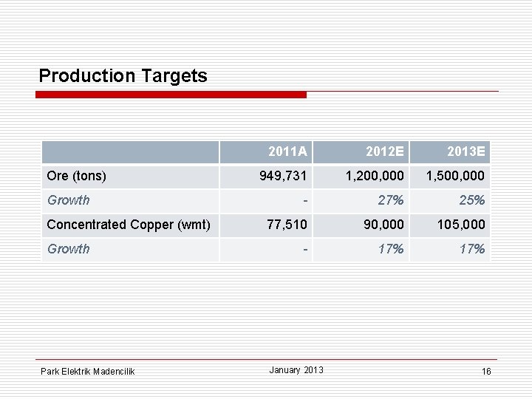This screenshot has height=399, width=532.
Task: Select the value 1,500,000
Action: tap(455, 176)
